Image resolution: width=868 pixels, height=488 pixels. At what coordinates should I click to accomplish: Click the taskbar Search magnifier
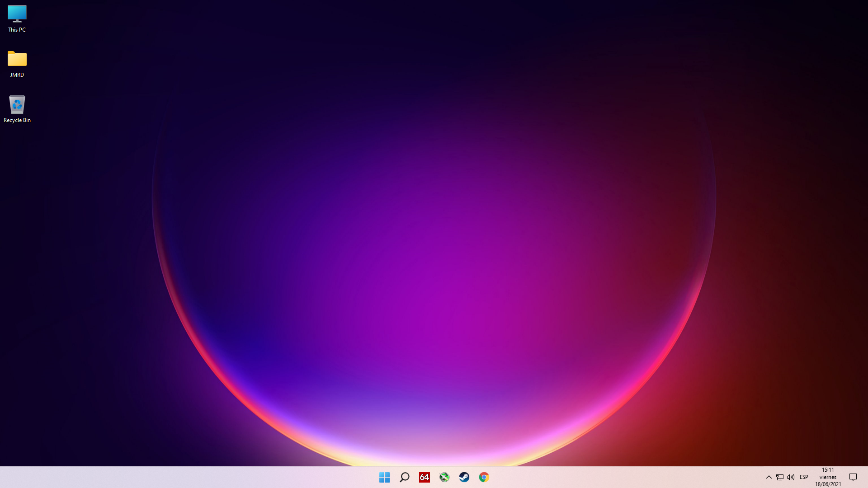[x=404, y=477]
